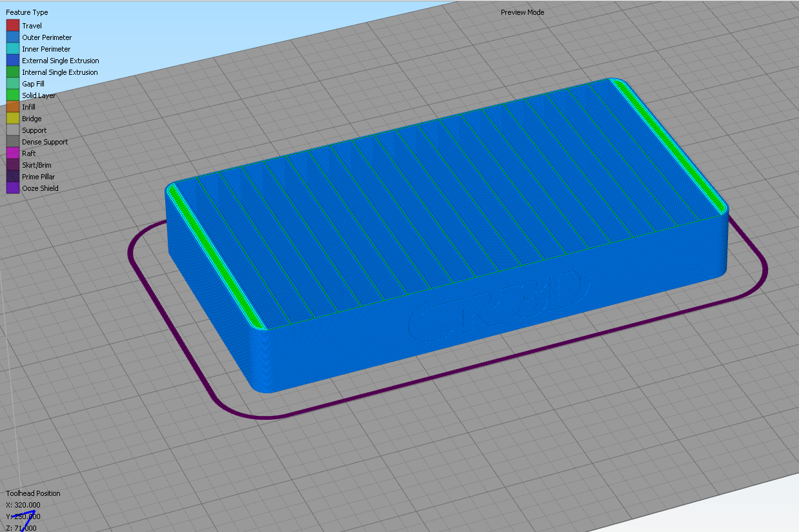This screenshot has height=532, width=799.
Task: Click the Ooze Shield color swatch
Action: click(13, 188)
